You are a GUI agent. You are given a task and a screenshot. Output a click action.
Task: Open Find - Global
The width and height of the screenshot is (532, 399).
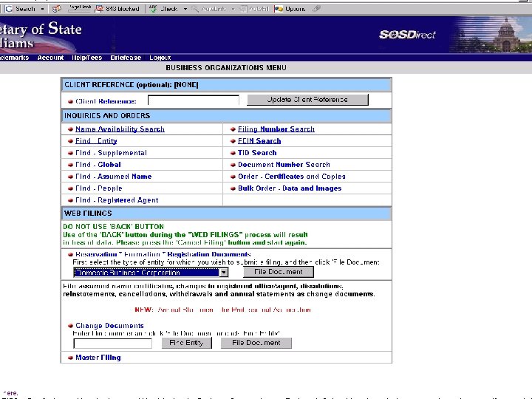coord(98,165)
